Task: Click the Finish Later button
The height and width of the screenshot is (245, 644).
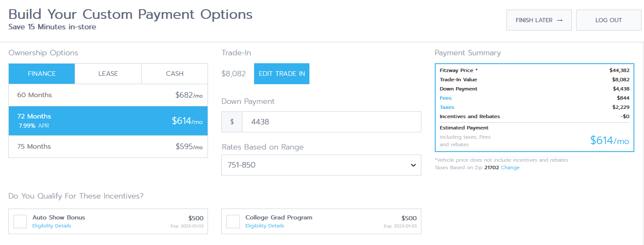Action: point(539,20)
